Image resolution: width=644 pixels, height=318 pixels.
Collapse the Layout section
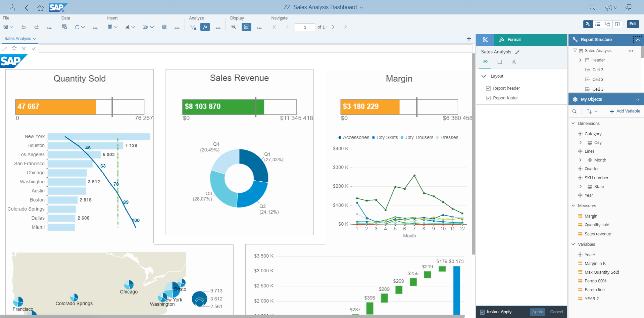(484, 76)
